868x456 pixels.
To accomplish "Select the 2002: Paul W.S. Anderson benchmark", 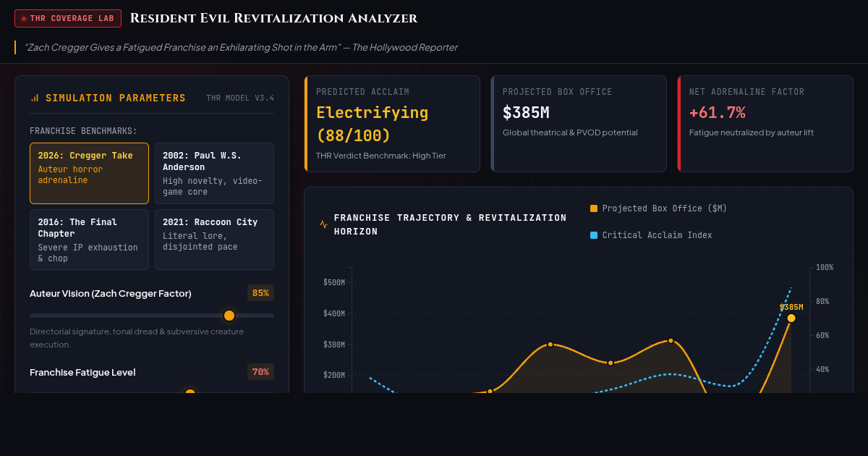I will (x=214, y=173).
